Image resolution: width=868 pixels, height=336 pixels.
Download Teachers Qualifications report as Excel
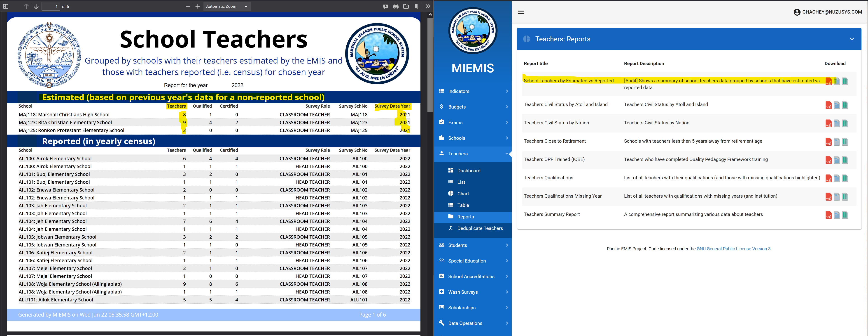[x=845, y=178]
